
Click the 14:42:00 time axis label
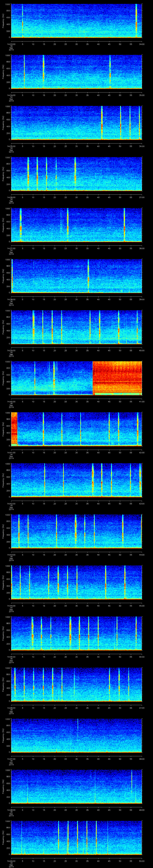(11, 503)
